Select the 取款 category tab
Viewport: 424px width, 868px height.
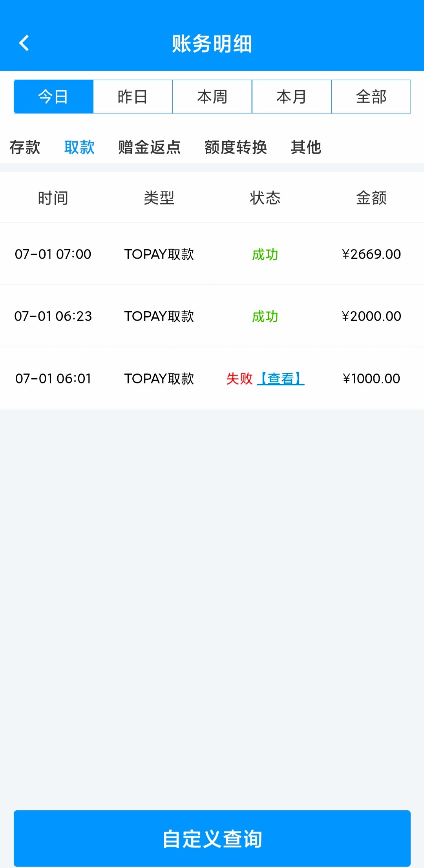[x=79, y=148]
